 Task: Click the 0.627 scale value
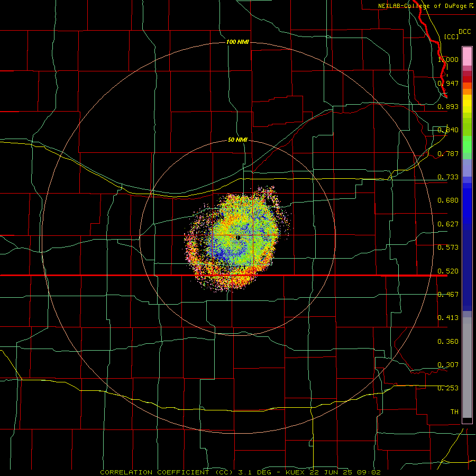[448, 224]
